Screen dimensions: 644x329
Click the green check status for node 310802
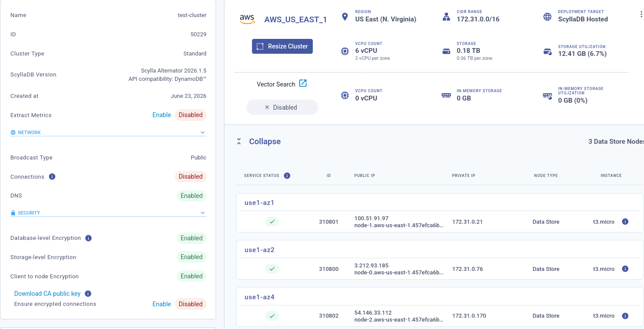(272, 315)
